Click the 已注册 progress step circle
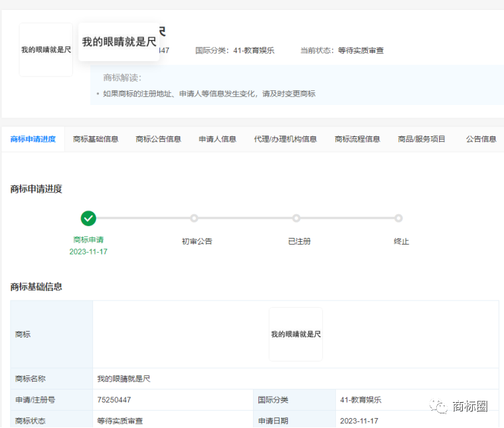Viewport: 504px width, 428px height. point(296,218)
